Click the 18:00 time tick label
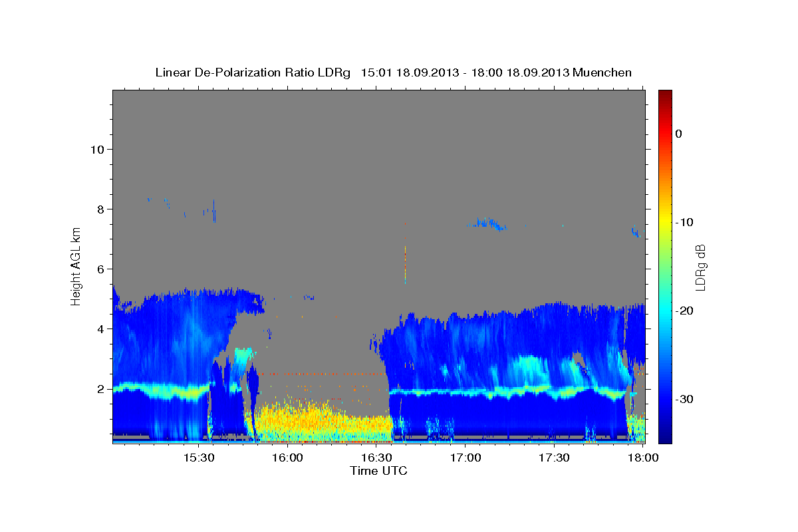 (643, 458)
